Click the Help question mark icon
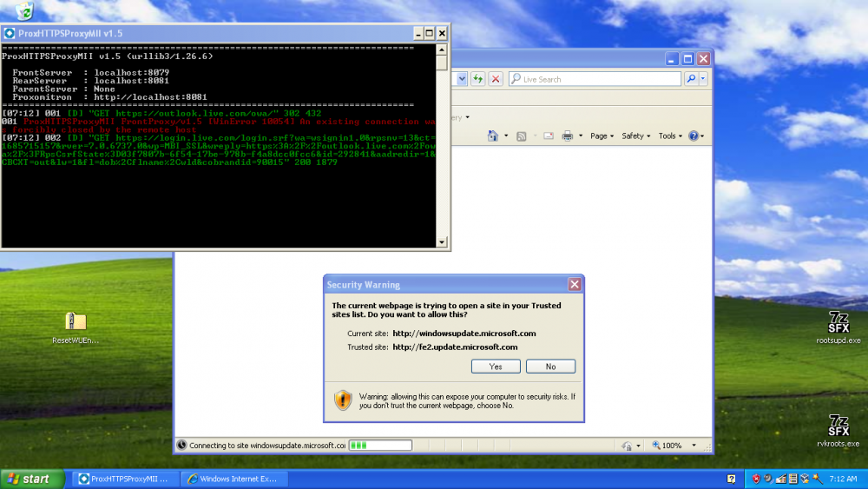 click(x=693, y=135)
